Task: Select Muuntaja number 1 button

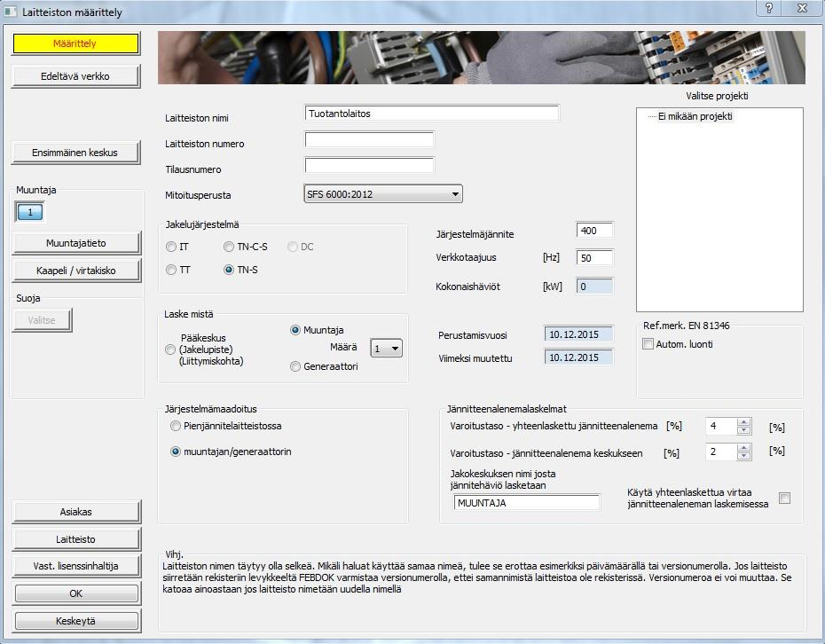Action: [30, 212]
